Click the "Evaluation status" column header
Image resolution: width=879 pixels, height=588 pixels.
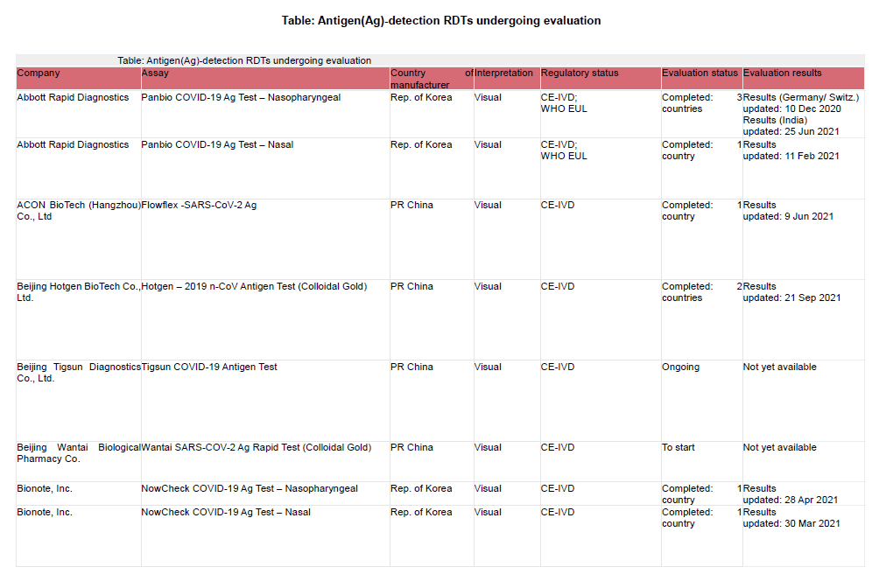(x=700, y=73)
